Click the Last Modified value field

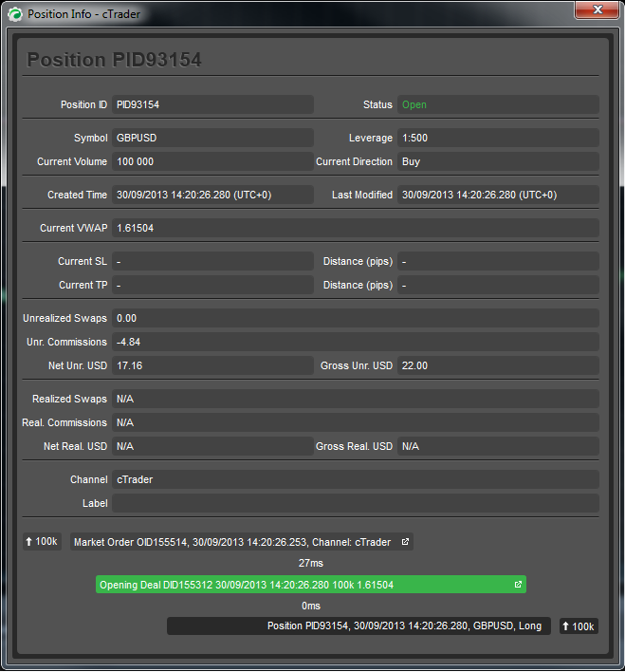[498, 195]
